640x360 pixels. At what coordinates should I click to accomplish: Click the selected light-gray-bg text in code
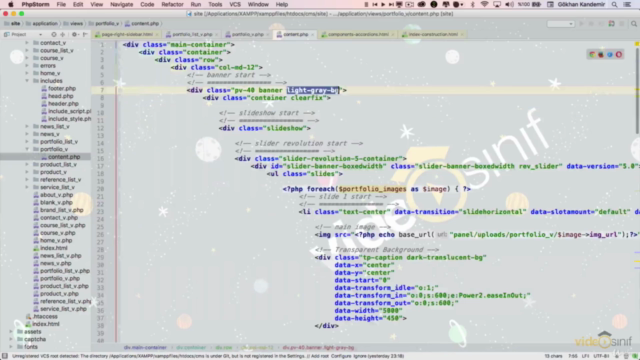point(313,90)
